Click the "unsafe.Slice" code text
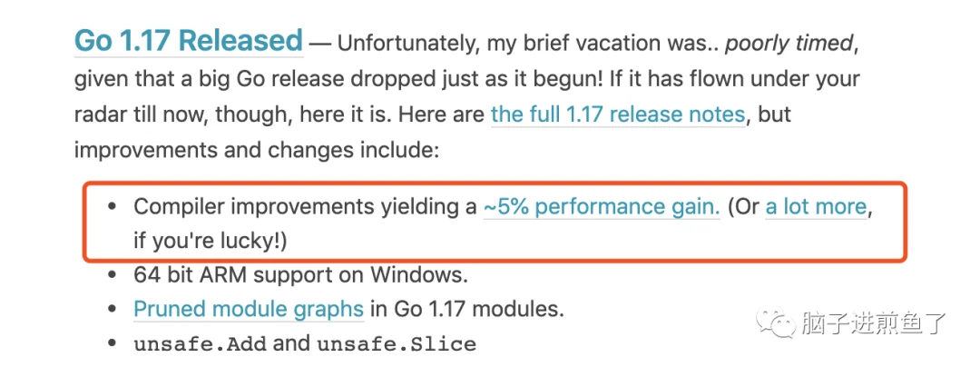This screenshot has height=367, width=980. pos(397,344)
